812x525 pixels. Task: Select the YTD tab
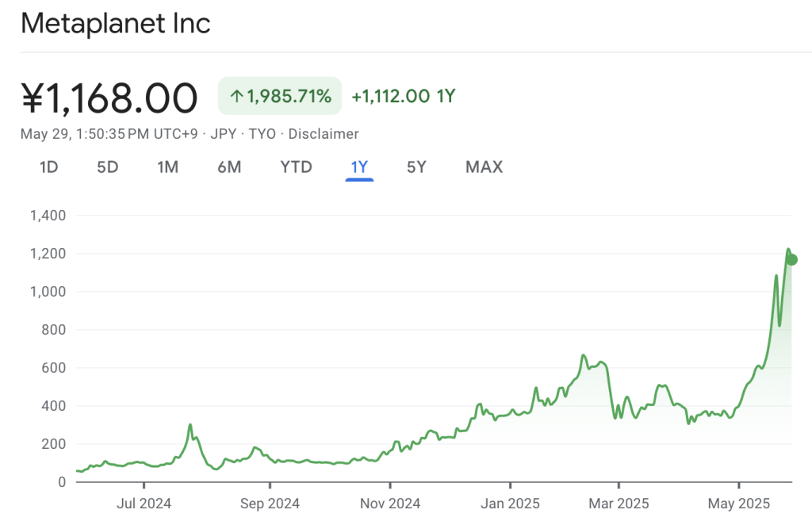pyautogui.click(x=296, y=167)
